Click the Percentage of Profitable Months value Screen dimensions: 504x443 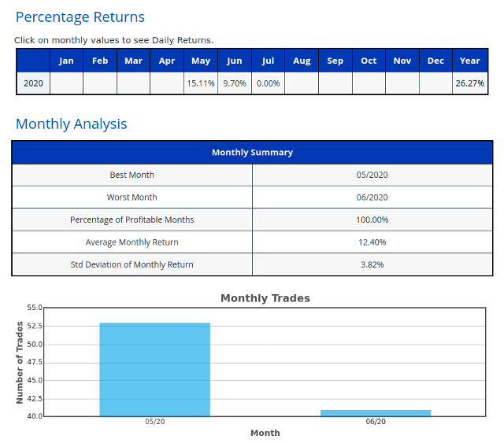372,220
